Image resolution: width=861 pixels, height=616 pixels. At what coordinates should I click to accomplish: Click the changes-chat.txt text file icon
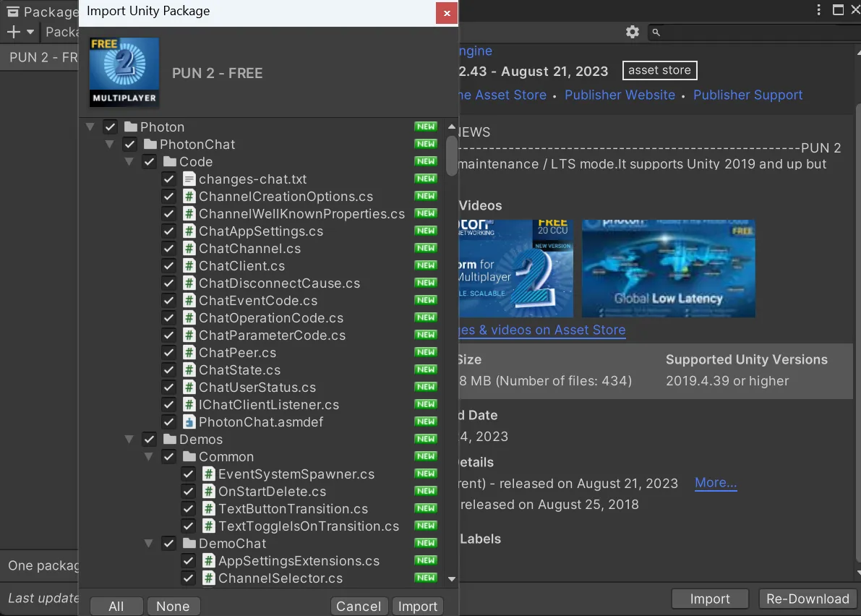189,179
